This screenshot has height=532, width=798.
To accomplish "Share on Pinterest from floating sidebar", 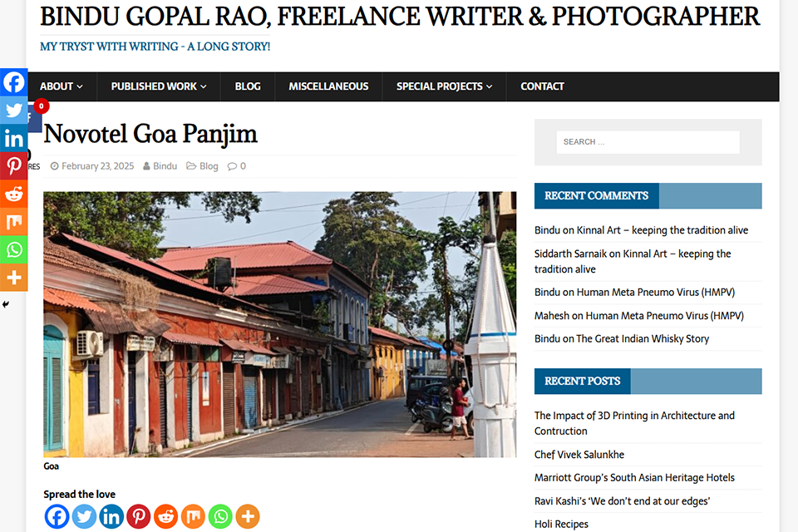I will [x=14, y=165].
